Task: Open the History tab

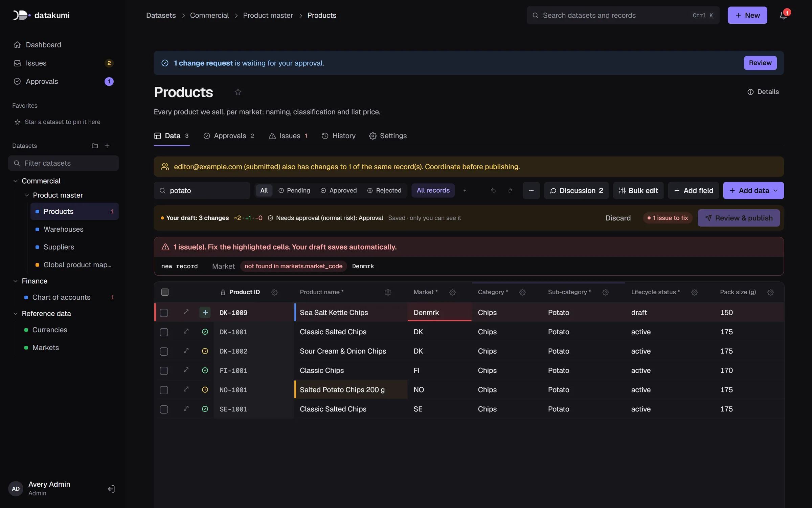Action: pos(338,136)
